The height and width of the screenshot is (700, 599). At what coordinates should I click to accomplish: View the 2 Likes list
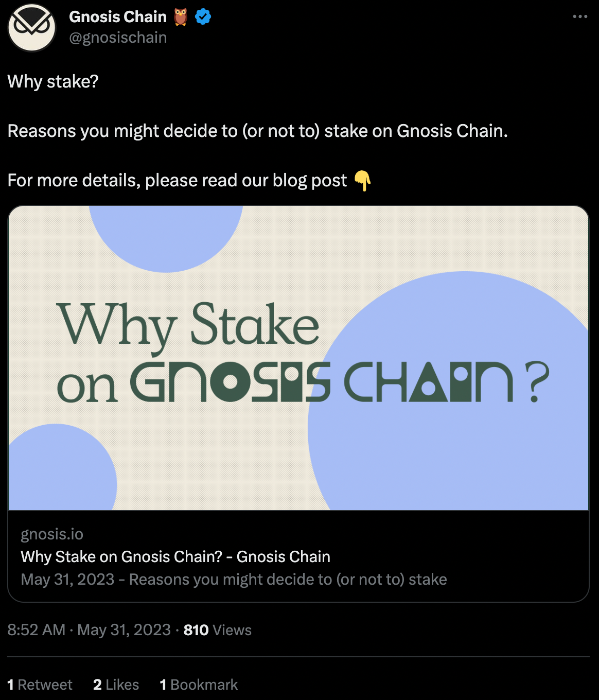[x=116, y=685]
